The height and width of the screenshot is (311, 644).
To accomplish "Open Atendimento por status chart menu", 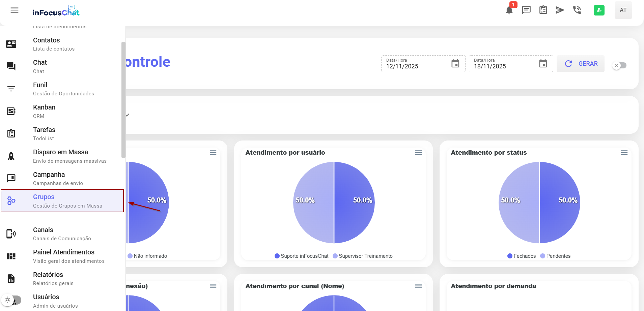I will tap(624, 153).
